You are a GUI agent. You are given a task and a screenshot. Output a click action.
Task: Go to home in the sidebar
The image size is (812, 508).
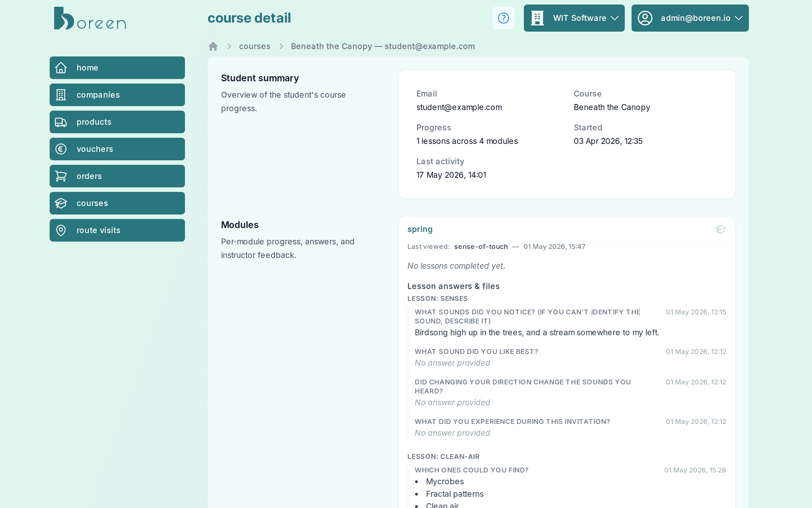point(117,67)
